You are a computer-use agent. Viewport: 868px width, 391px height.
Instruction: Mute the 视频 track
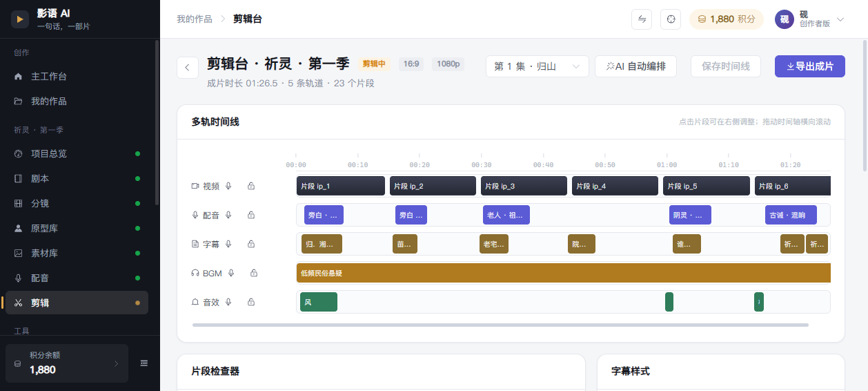coord(228,186)
